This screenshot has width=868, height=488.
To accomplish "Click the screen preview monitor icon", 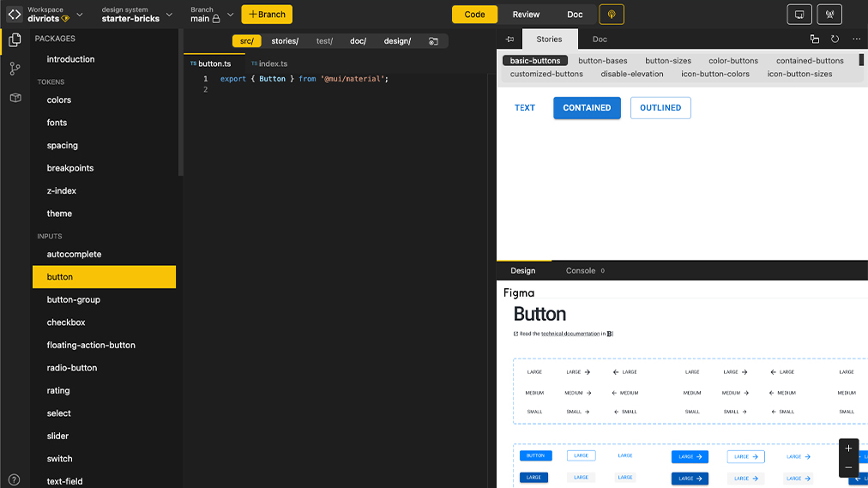I will [799, 15].
